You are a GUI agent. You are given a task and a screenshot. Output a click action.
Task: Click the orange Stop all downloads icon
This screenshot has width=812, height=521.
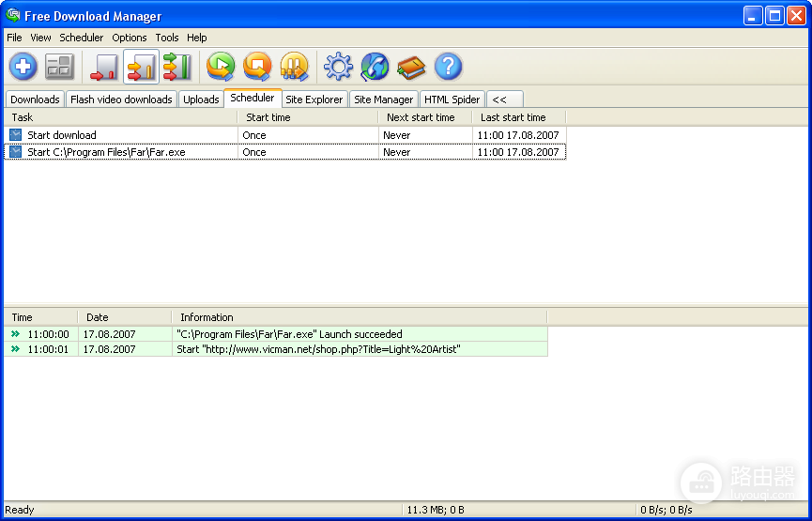(257, 67)
